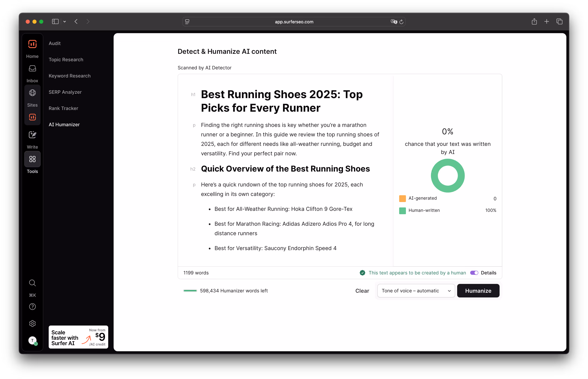Open the Write editor icon

point(32,135)
